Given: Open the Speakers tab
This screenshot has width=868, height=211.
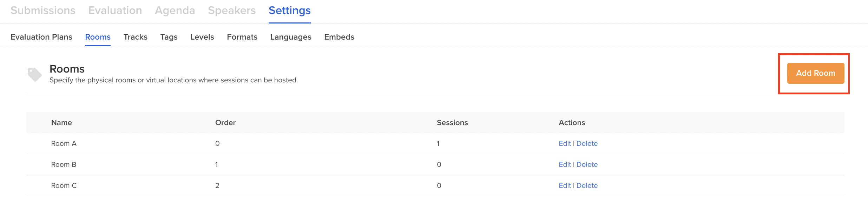Looking at the screenshot, I should (x=232, y=11).
